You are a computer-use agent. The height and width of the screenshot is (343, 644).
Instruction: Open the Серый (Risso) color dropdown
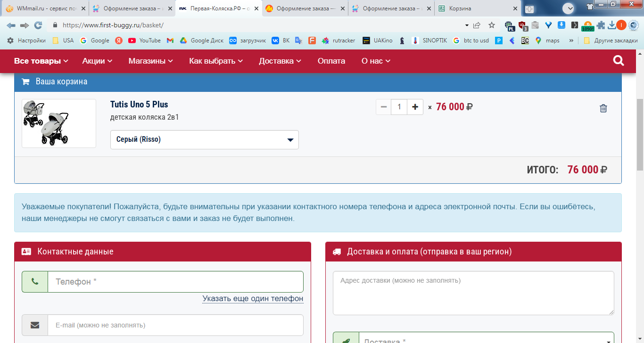pos(205,139)
